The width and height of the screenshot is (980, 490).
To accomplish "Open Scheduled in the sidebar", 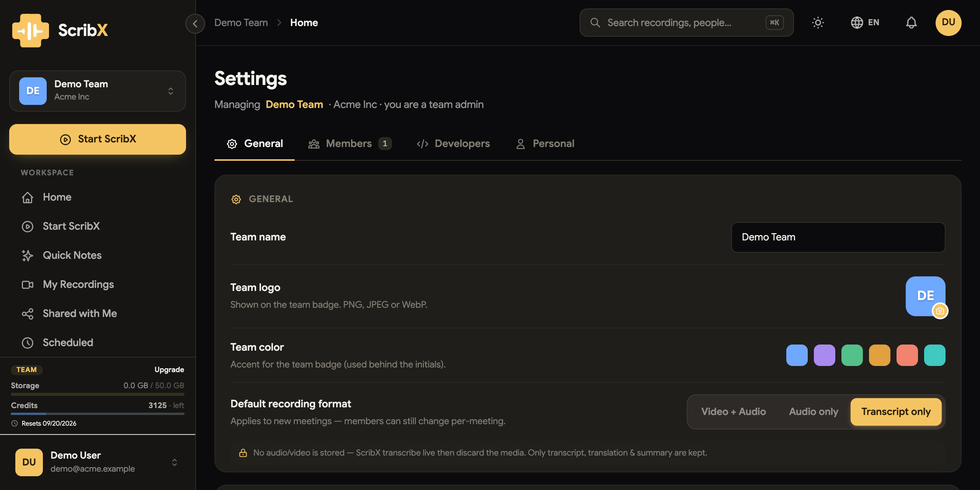I will 98,343.
